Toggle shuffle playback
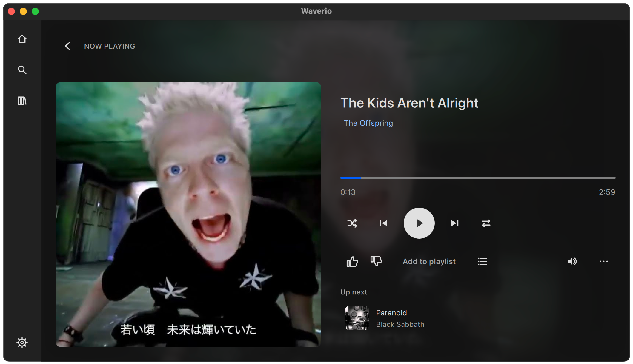The image size is (633, 364). tap(352, 223)
